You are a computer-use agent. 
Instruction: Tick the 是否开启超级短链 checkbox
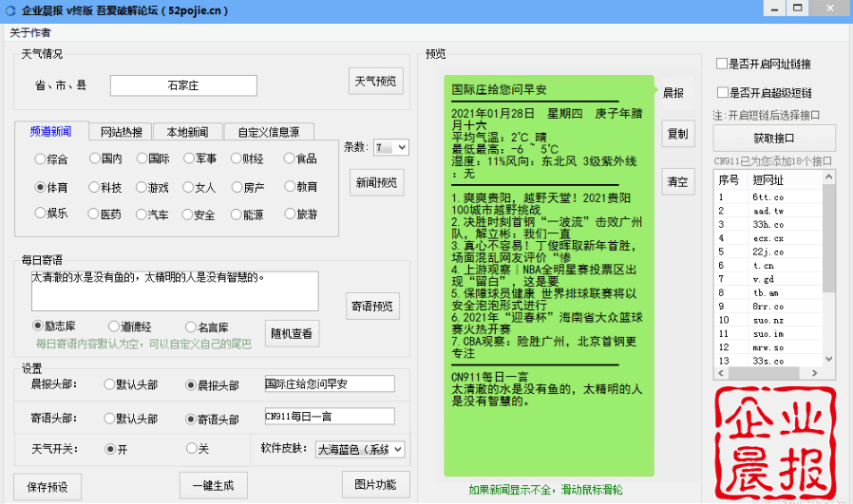[722, 93]
